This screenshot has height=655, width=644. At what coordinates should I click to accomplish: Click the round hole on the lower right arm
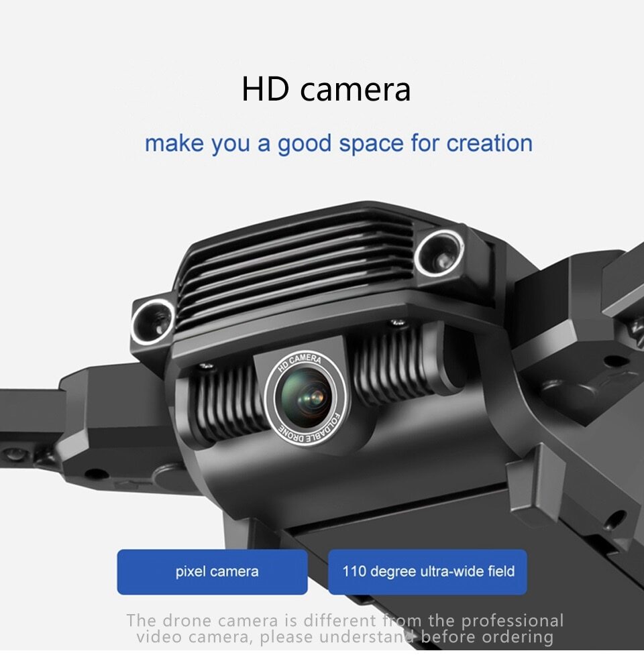tap(614, 518)
